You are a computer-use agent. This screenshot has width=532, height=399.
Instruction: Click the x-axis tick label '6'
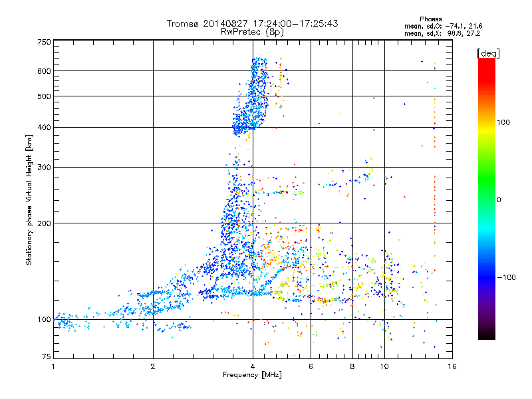coord(311,366)
